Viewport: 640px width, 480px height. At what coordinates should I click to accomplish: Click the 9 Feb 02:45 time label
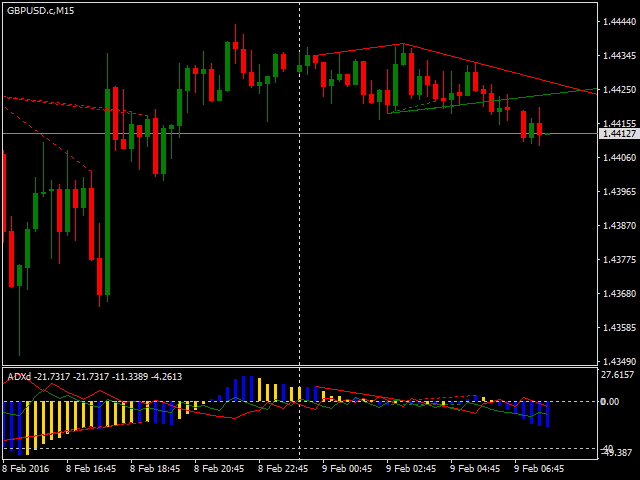(411, 469)
